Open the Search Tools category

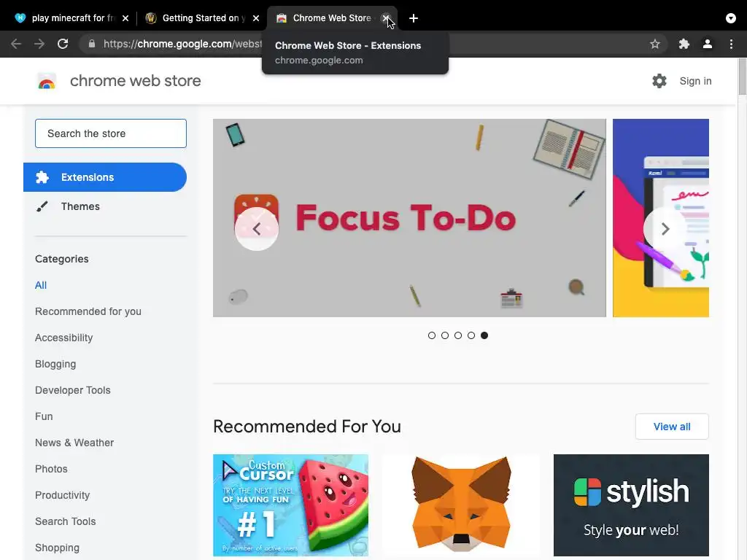(x=65, y=521)
